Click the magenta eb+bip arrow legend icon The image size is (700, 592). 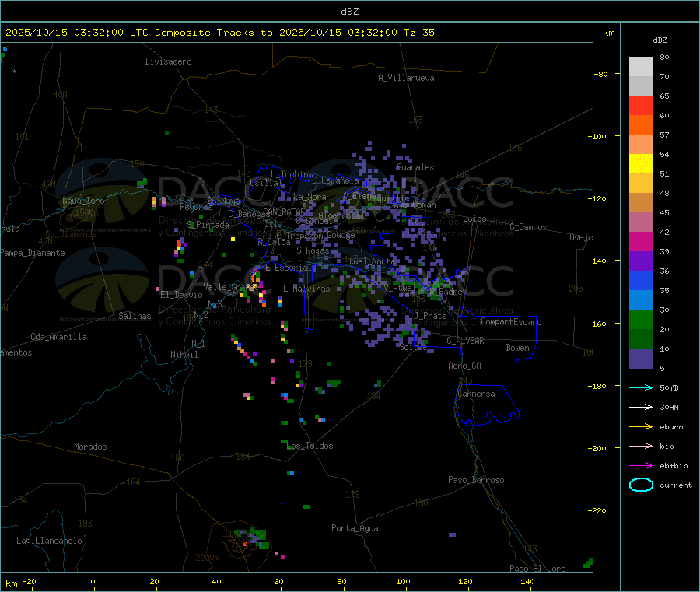coord(641,466)
